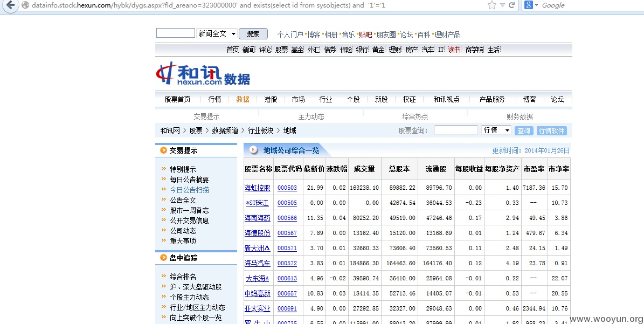Image resolution: width=644 pixels, height=324 pixels.
Task: Click 基金 in the top site navigation
Action: [x=297, y=50]
